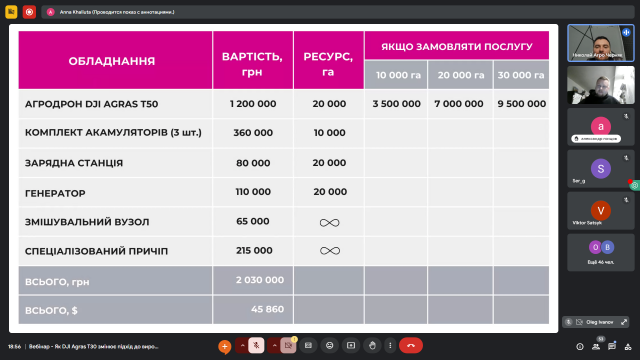This screenshot has height=360, width=640.
Task: Click the '10 000 га' column header
Action: pyautogui.click(x=396, y=75)
